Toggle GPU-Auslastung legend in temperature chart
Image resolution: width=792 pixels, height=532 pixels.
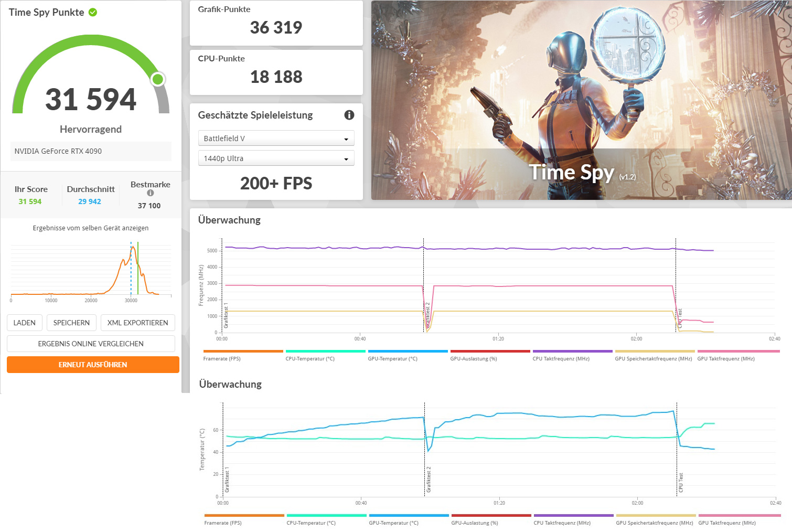coord(491,519)
